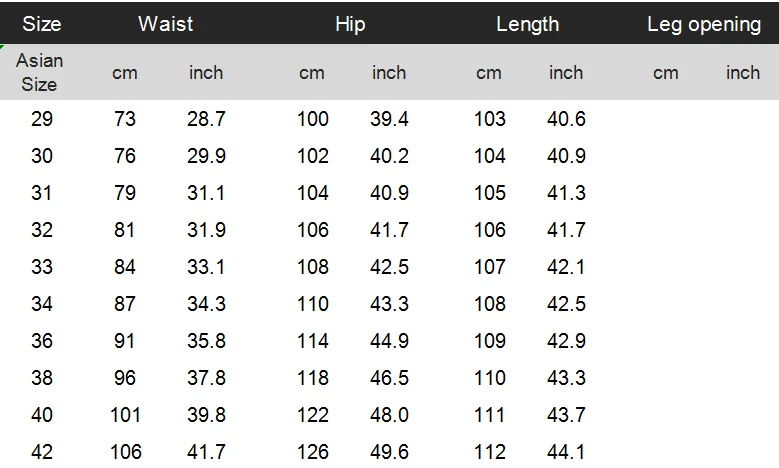Click length inch value 44.1

point(566,452)
